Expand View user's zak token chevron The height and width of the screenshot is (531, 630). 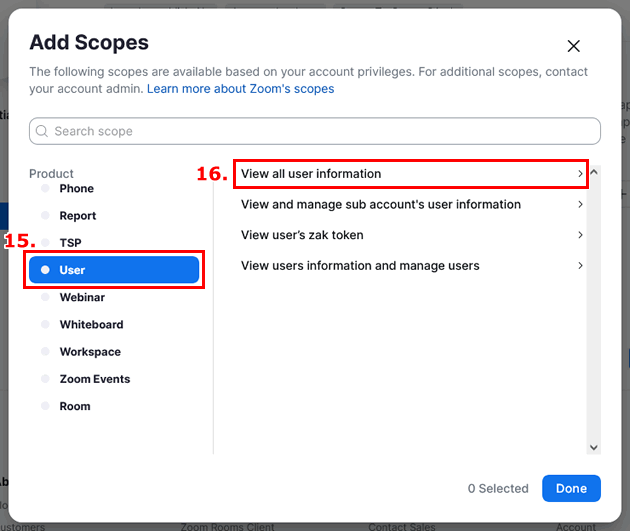580,235
